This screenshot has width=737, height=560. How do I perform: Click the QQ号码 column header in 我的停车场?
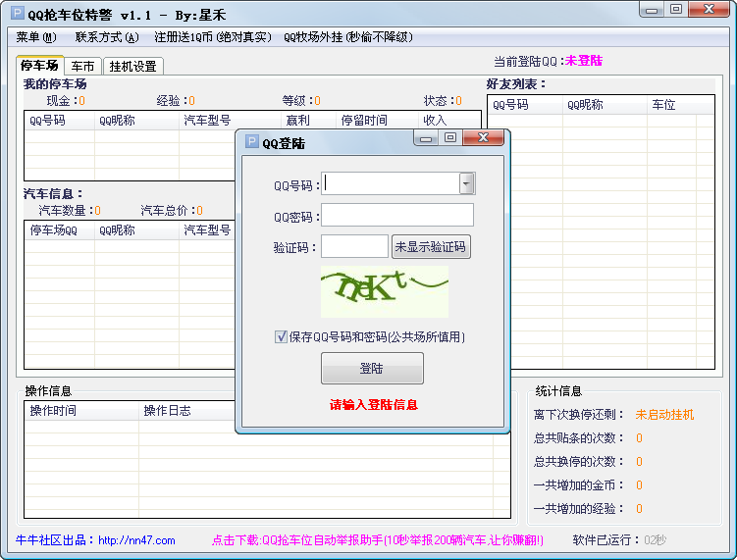tap(60, 121)
